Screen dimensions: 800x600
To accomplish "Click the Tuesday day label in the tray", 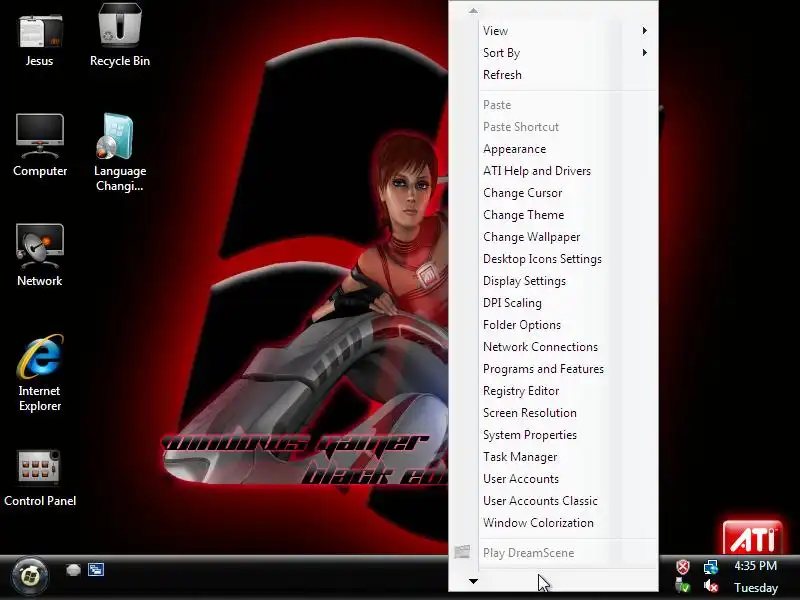I will click(x=756, y=588).
